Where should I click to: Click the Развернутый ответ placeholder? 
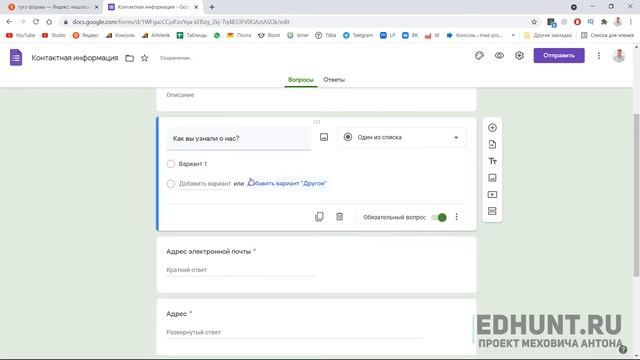tap(193, 332)
